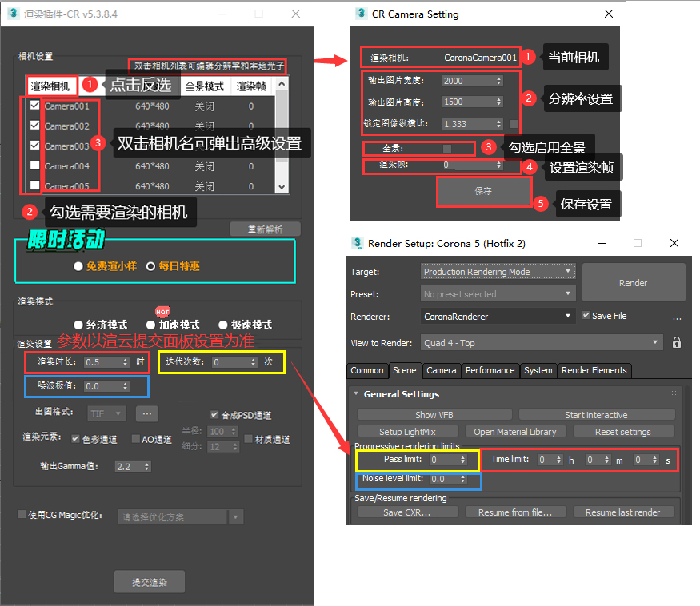This screenshot has height=606, width=700.
Task: Click the 保存 button in Camera Setting
Action: click(483, 191)
